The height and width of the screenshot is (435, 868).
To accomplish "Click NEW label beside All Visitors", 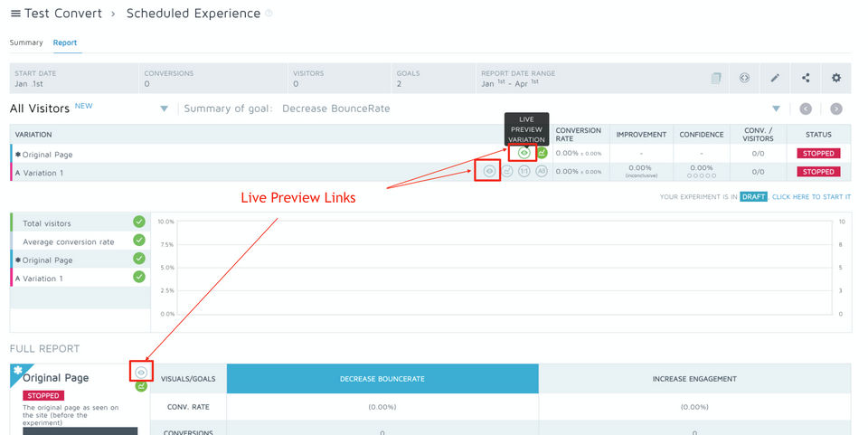I will point(83,106).
